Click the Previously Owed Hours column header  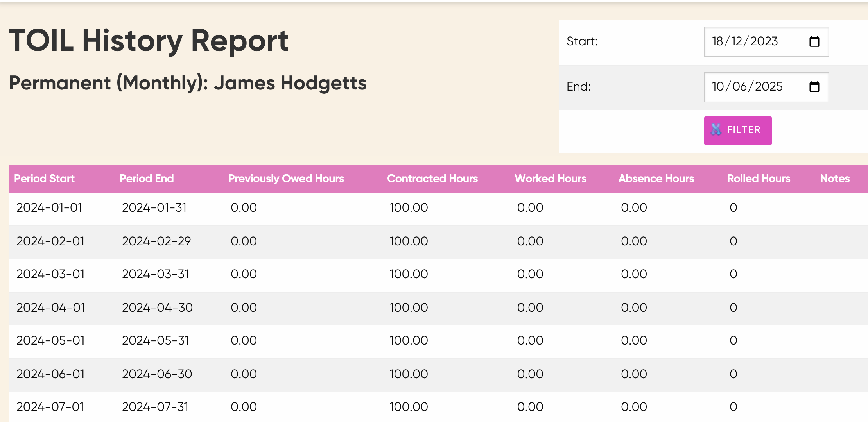pos(286,179)
